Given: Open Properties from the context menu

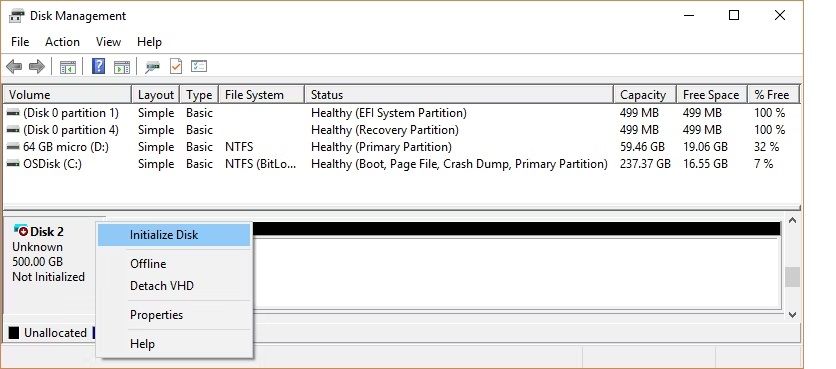Looking at the screenshot, I should pyautogui.click(x=174, y=315).
